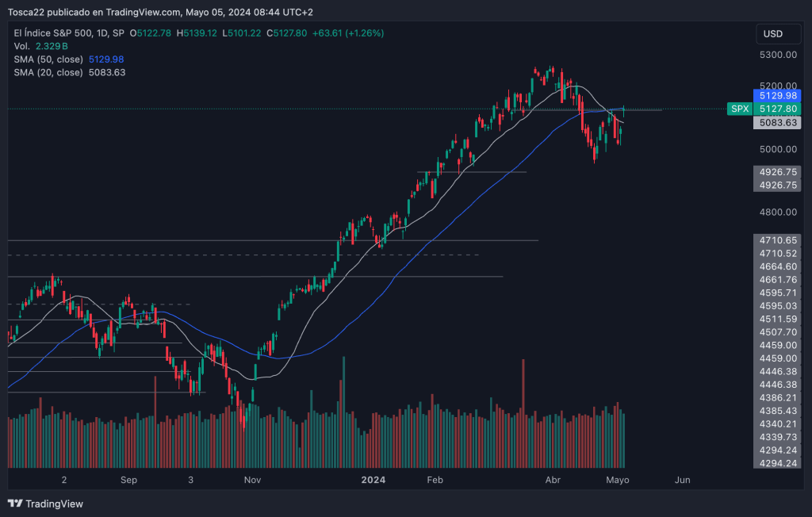Select the blue 5129.98 SMA price tag
The image size is (812, 517).
tap(777, 95)
